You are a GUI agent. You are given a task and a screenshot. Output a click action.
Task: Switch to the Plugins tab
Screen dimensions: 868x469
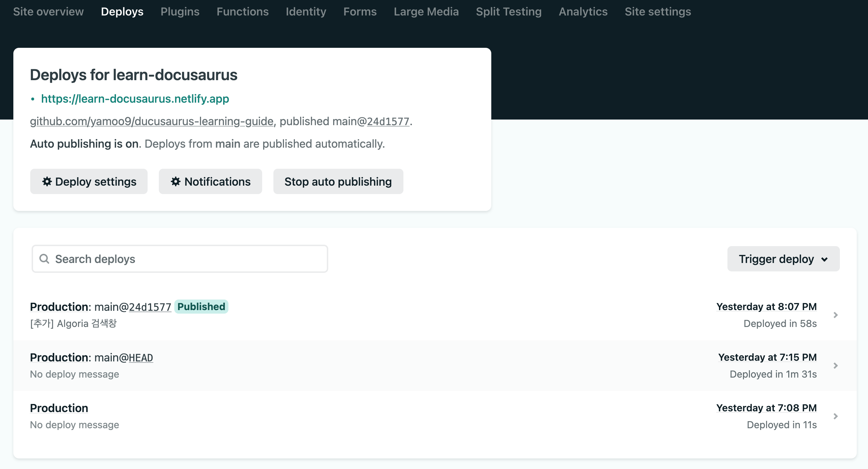pyautogui.click(x=180, y=12)
